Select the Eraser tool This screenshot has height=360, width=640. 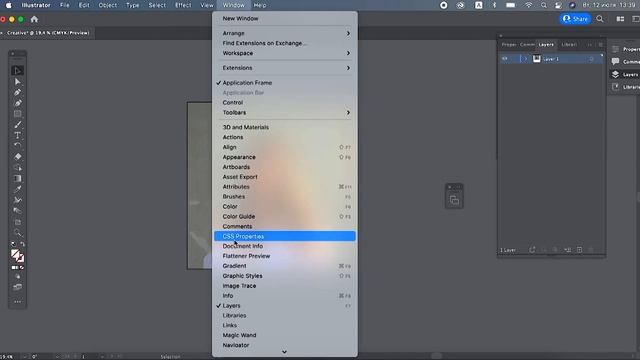[x=17, y=157]
